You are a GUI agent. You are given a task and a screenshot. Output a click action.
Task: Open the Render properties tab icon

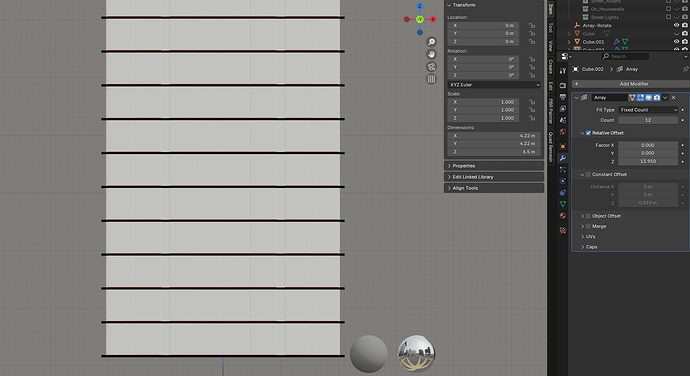(562, 85)
